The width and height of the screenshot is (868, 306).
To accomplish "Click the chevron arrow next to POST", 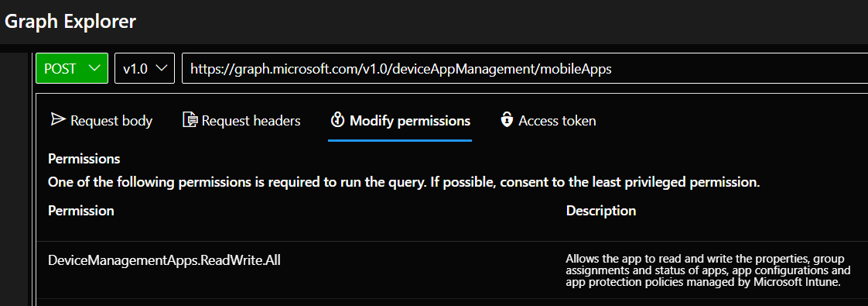I will point(94,68).
